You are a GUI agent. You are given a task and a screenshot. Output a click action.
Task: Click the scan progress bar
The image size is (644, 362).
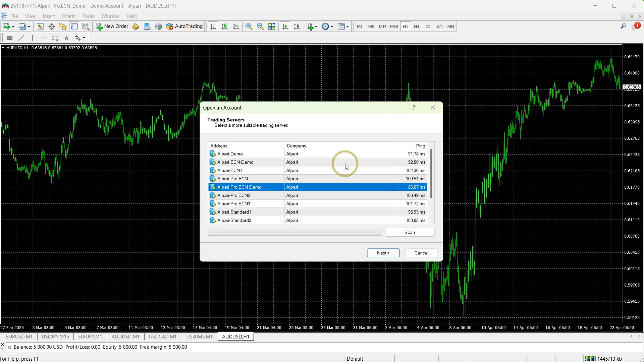click(x=294, y=232)
